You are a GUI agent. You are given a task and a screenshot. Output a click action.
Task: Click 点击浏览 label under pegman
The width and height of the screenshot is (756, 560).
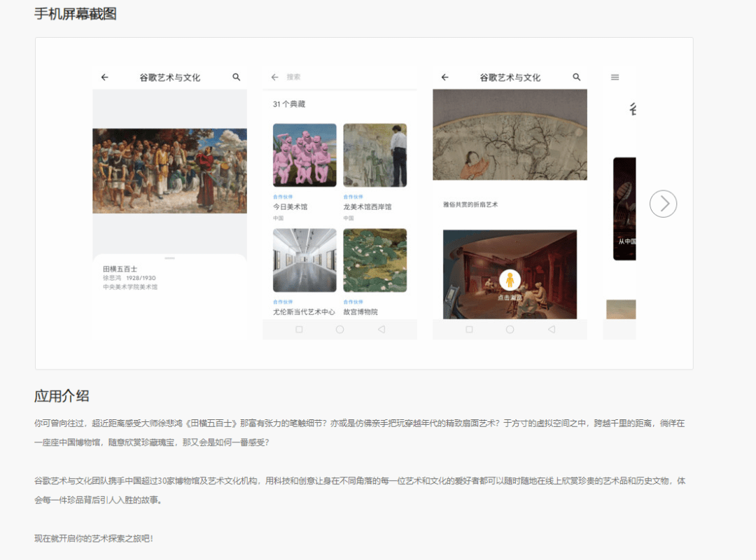[x=510, y=297]
